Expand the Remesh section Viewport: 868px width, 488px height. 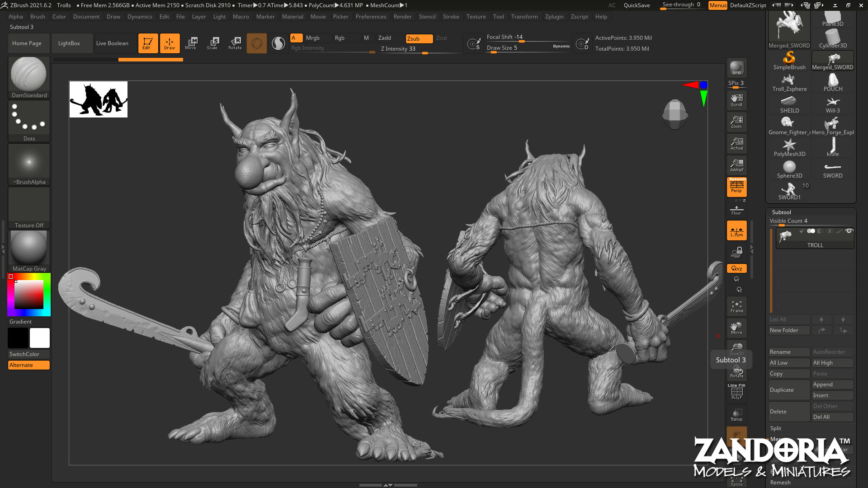tap(780, 482)
